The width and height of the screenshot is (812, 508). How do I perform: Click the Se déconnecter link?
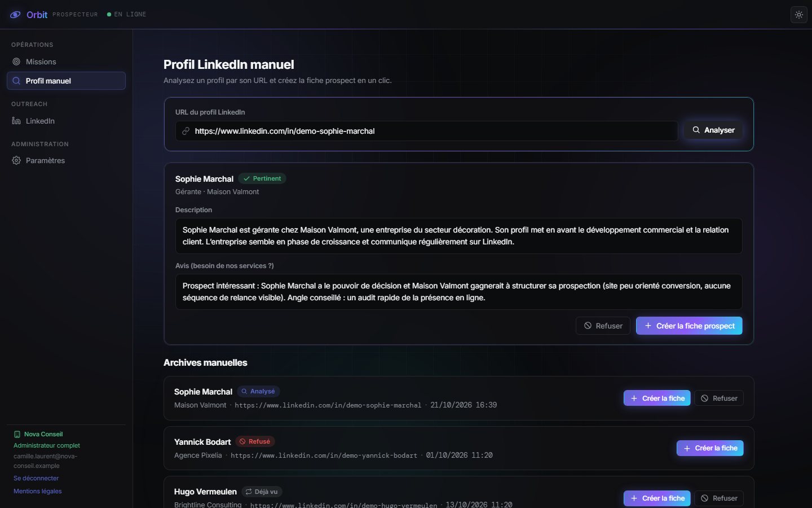pyautogui.click(x=36, y=478)
